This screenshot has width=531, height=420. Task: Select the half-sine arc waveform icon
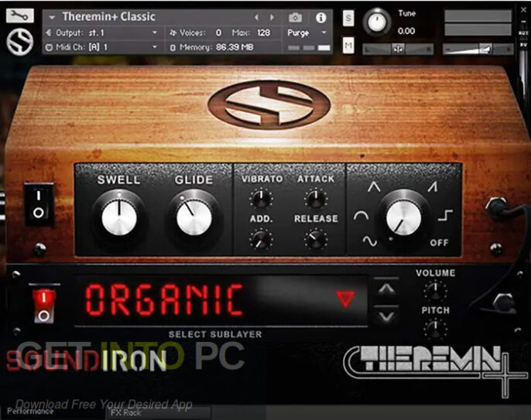point(361,216)
